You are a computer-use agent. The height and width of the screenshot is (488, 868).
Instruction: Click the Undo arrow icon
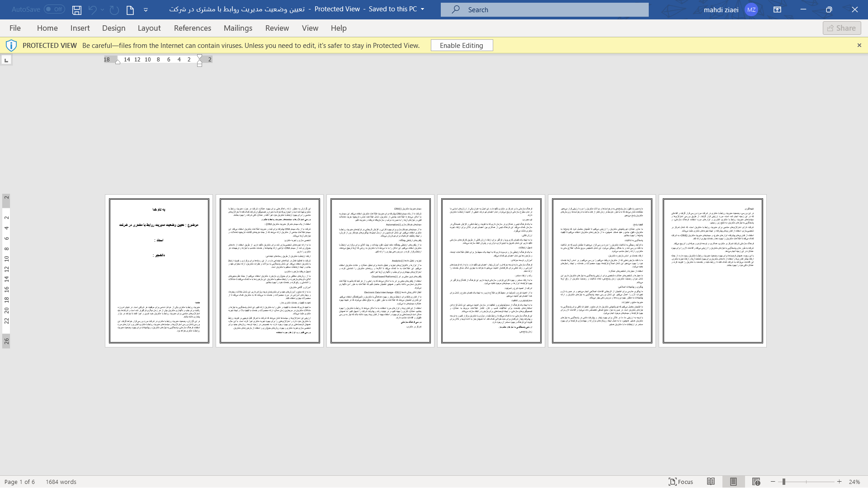tap(93, 9)
